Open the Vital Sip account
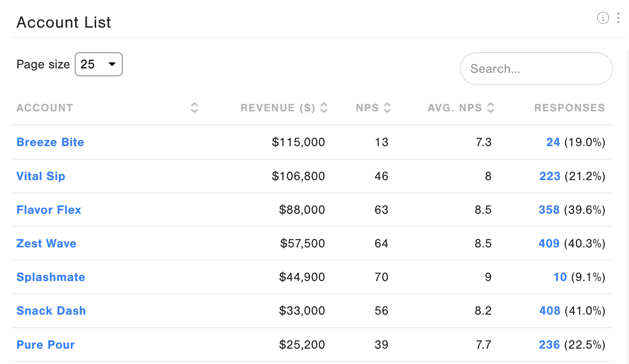 [41, 176]
